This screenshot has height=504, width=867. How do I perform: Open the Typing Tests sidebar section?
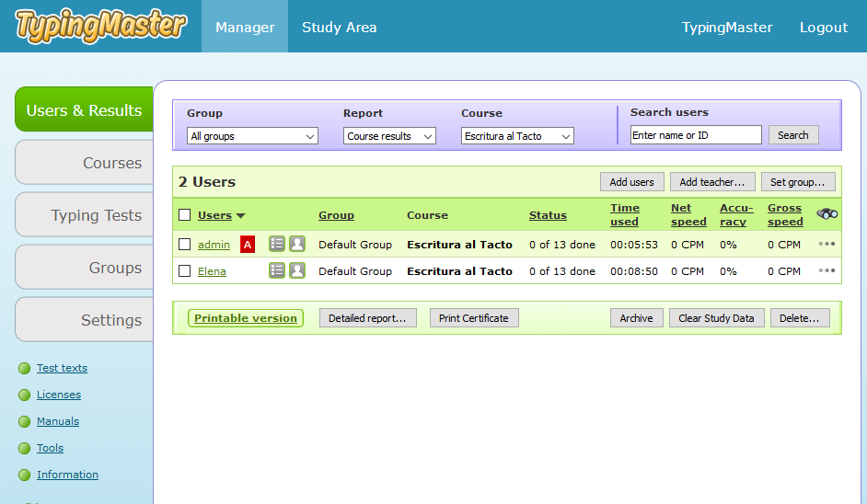pyautogui.click(x=84, y=214)
